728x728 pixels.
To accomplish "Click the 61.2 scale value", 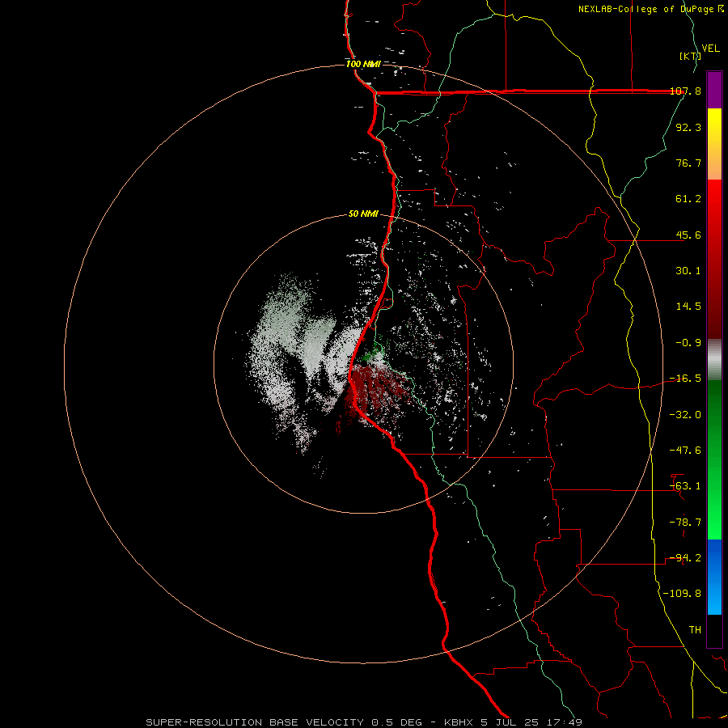I will [688, 199].
